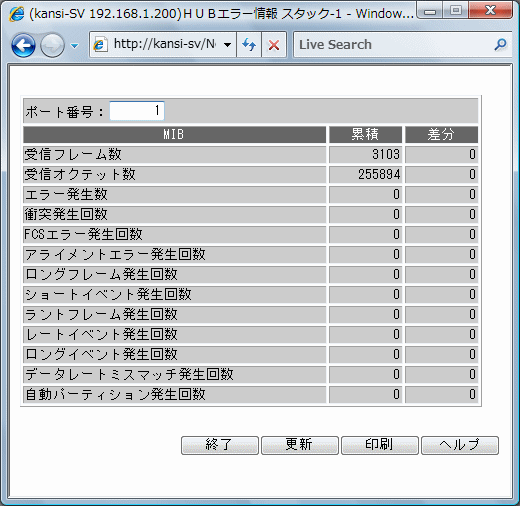This screenshot has height=506, width=520.
Task: Select the ロングフレーム発生回数 row label
Action: point(101,274)
